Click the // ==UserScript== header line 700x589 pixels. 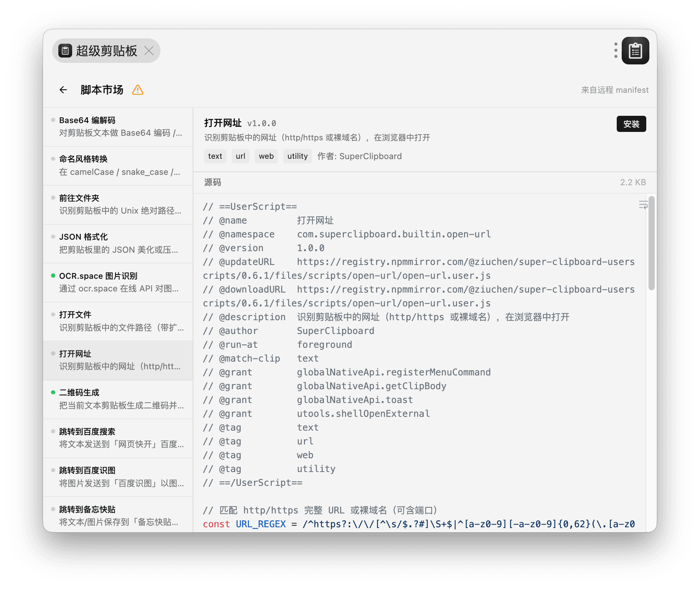[x=250, y=207]
